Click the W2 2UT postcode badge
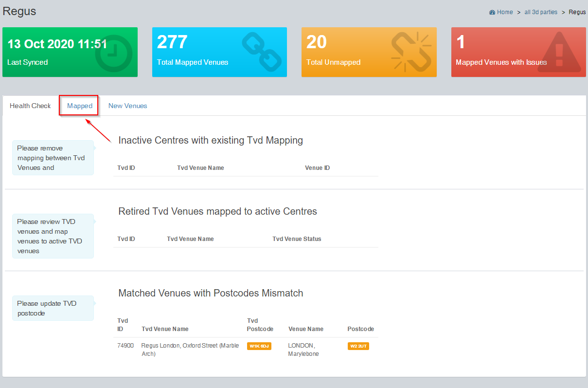This screenshot has width=588, height=388. tap(358, 346)
